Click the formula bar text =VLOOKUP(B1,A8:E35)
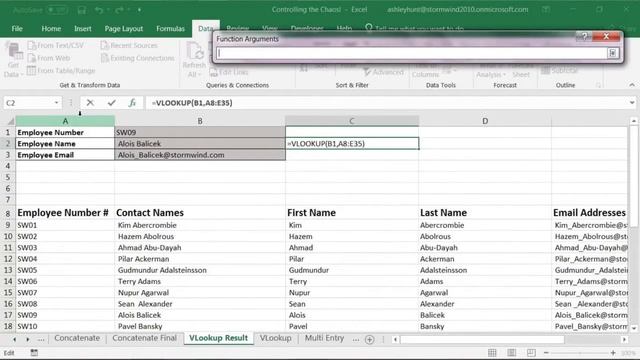The height and width of the screenshot is (360, 640). point(192,103)
